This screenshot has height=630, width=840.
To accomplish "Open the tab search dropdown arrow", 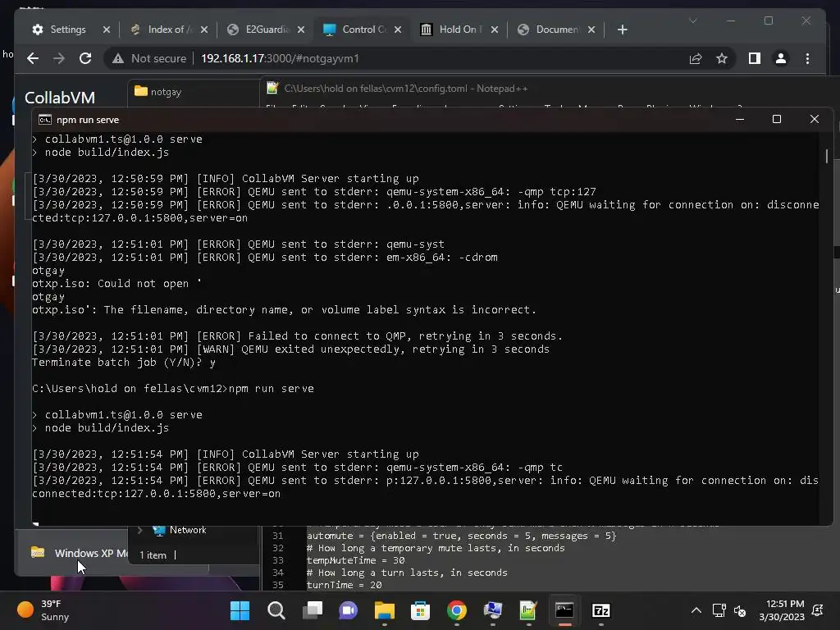I will (692, 21).
